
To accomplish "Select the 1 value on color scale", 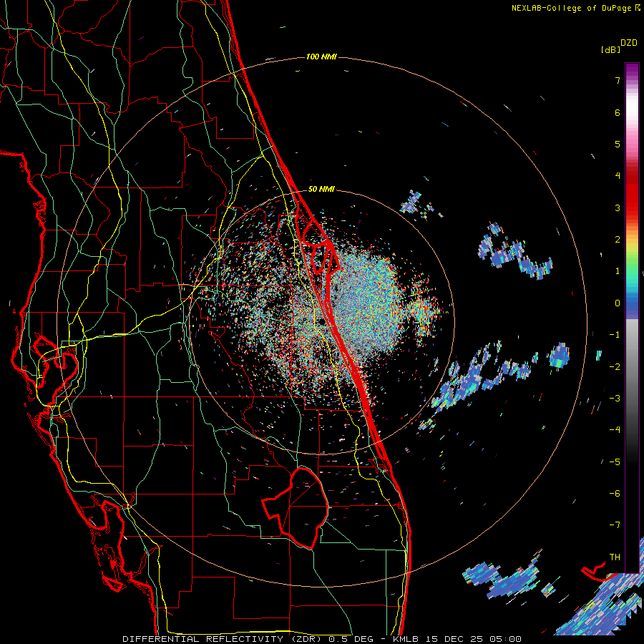I will [x=618, y=271].
